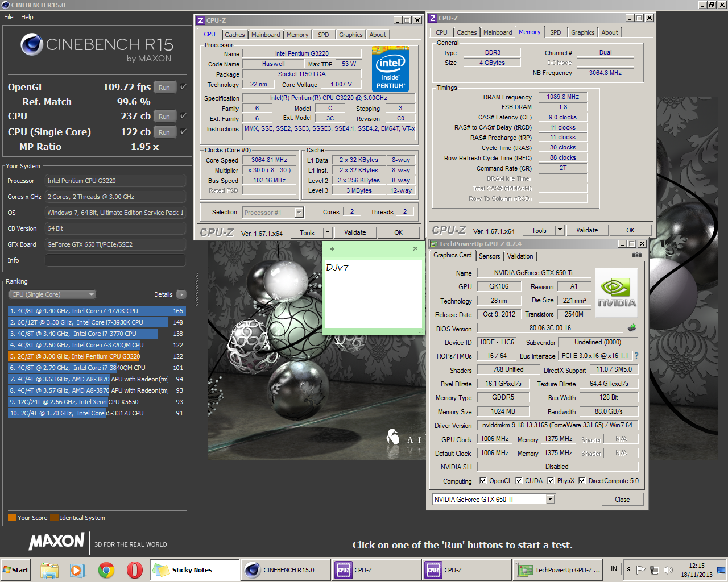Switch to TechPowerUp GPU-Z taskbar button
The image size is (728, 582).
559,570
